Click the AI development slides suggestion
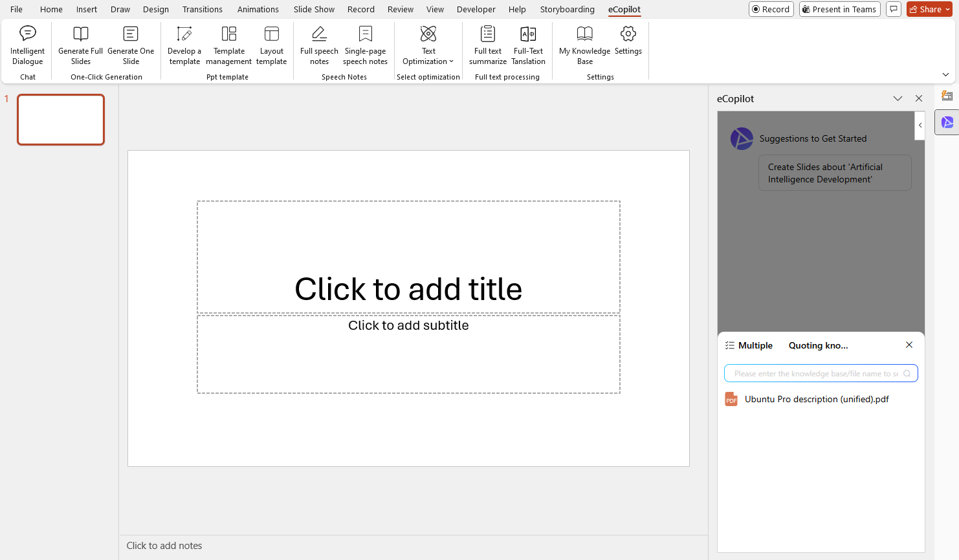This screenshot has height=560, width=959. pyautogui.click(x=834, y=173)
